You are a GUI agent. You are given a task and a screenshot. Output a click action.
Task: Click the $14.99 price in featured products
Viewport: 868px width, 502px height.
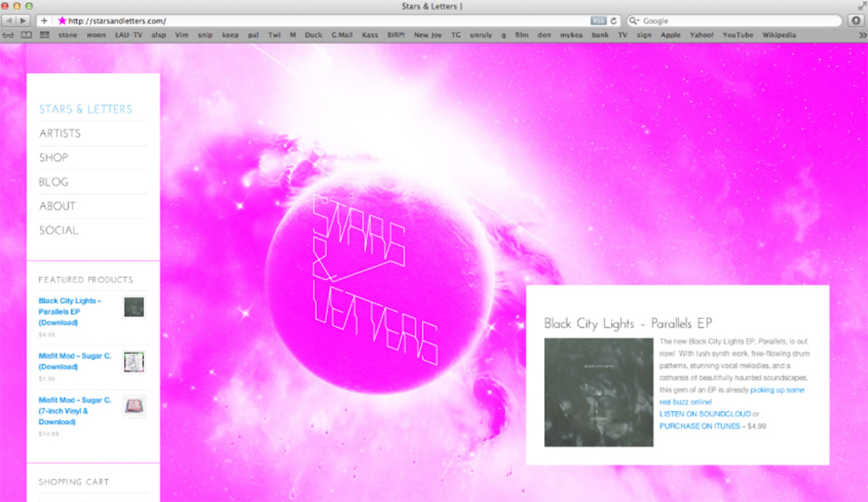48,434
